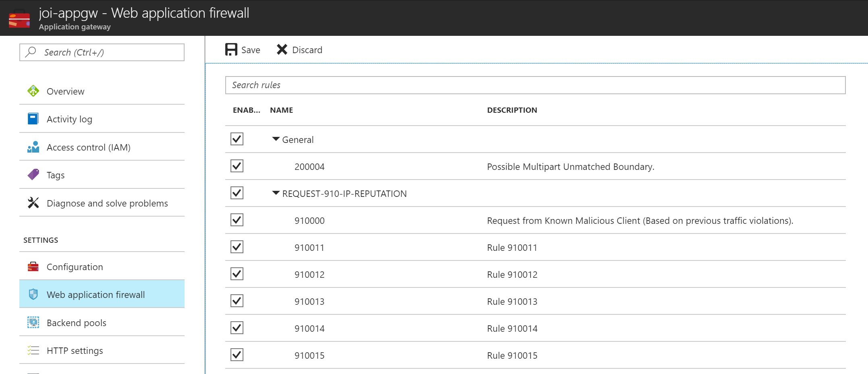The width and height of the screenshot is (868, 374).
Task: Click the Web application firewall shield icon
Action: (33, 294)
